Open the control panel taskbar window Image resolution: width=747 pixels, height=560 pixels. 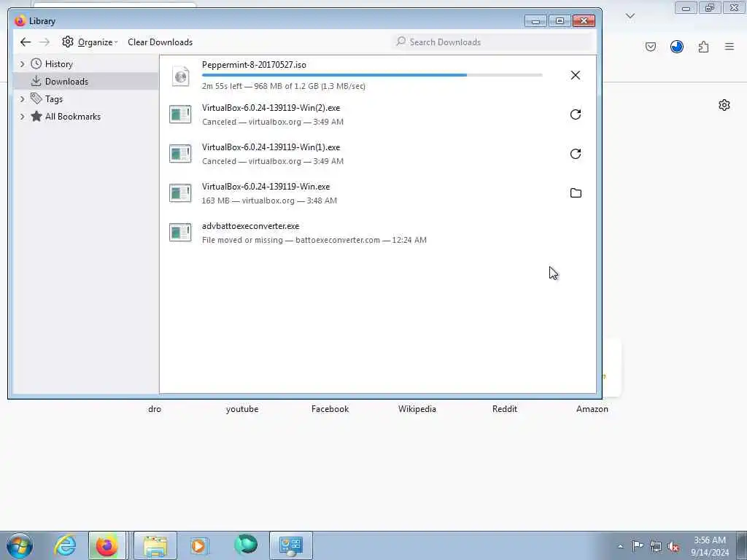click(x=291, y=545)
